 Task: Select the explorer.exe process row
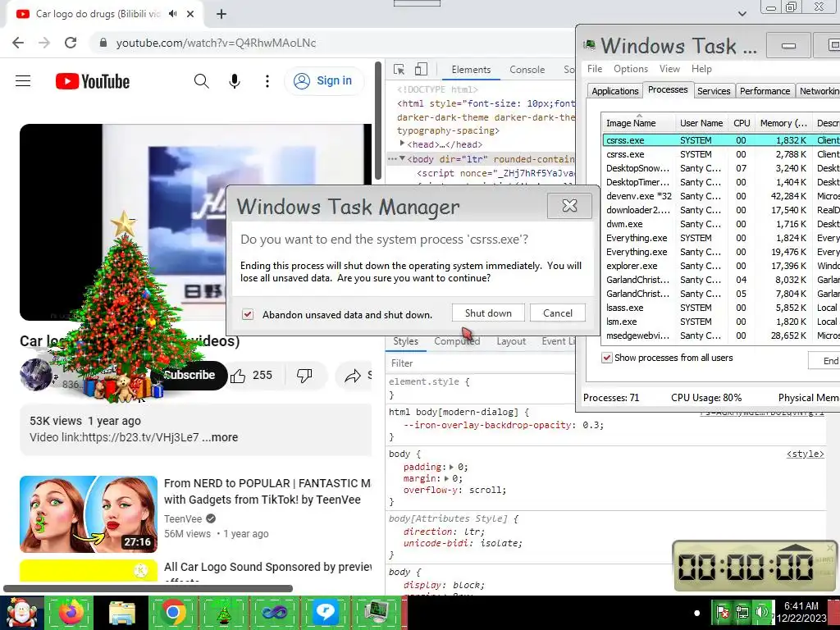[721, 266]
